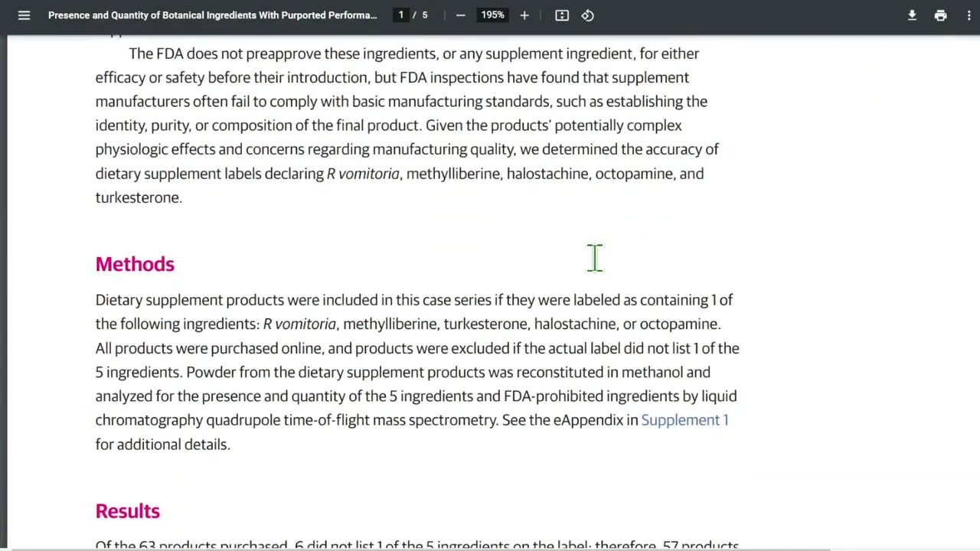
Task: Open the PDF sidebar menu
Action: click(x=24, y=15)
